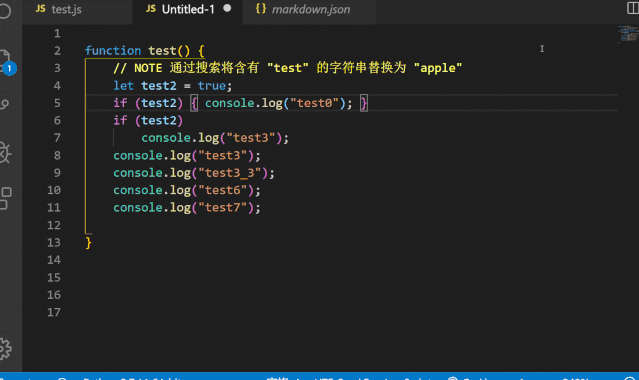Click the "test7" string on line 11

tap(223, 208)
